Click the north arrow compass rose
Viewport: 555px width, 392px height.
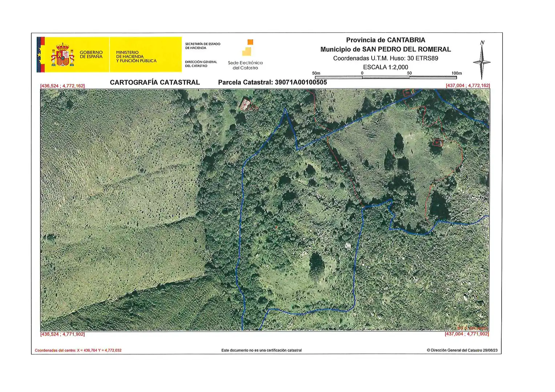[x=482, y=60]
